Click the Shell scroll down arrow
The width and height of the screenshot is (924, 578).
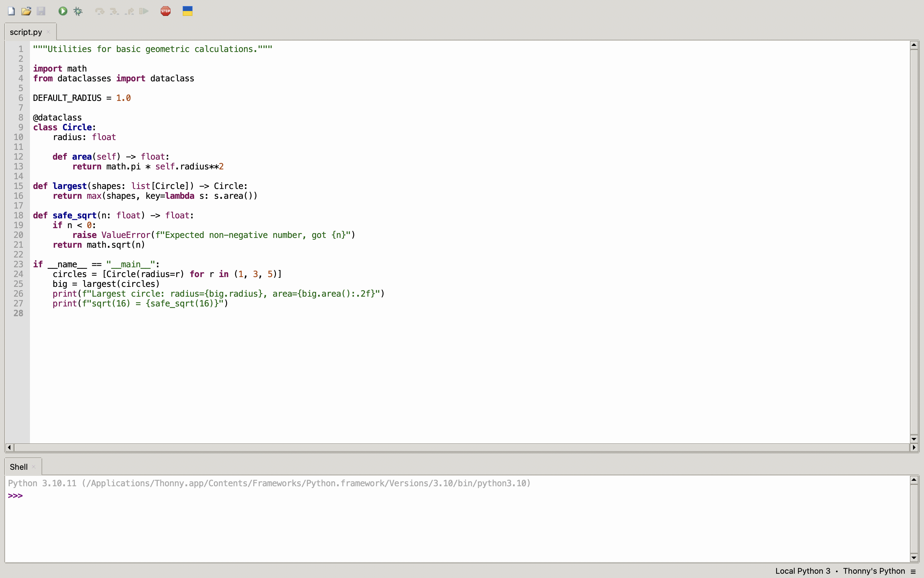tap(914, 558)
